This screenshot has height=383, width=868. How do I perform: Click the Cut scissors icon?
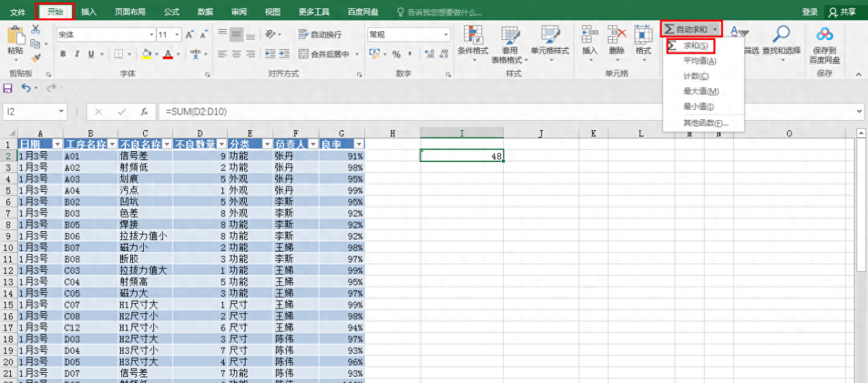point(35,29)
